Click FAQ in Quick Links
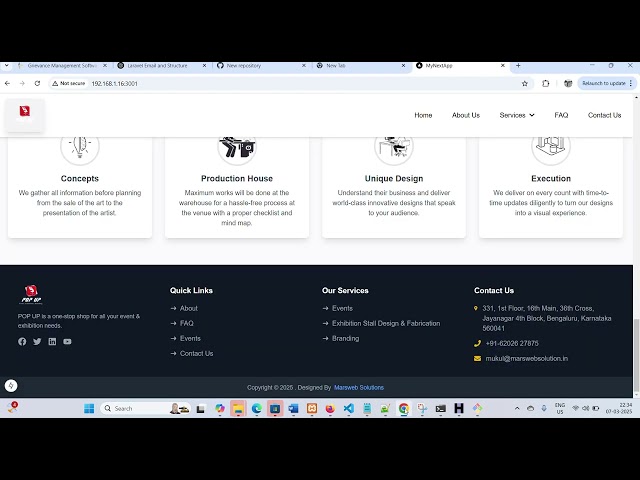The width and height of the screenshot is (640, 480). (187, 323)
